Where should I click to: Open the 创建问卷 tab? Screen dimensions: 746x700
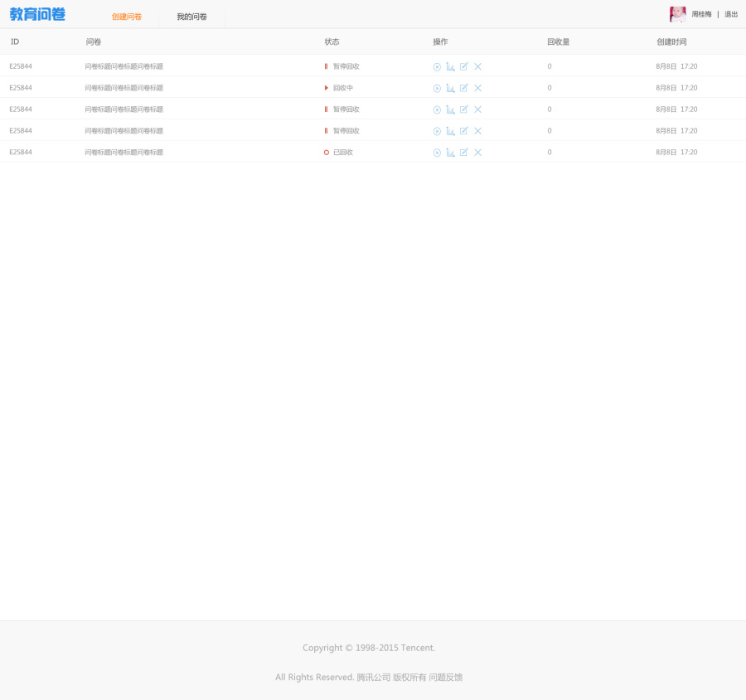click(127, 17)
